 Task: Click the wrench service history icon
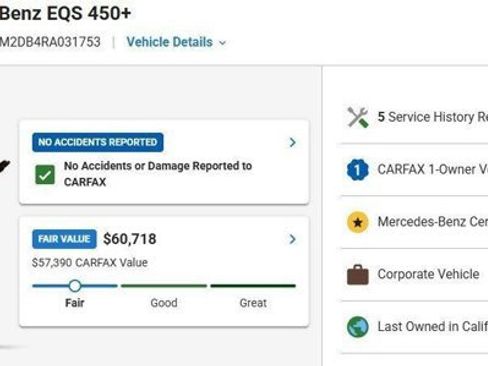pyautogui.click(x=358, y=117)
